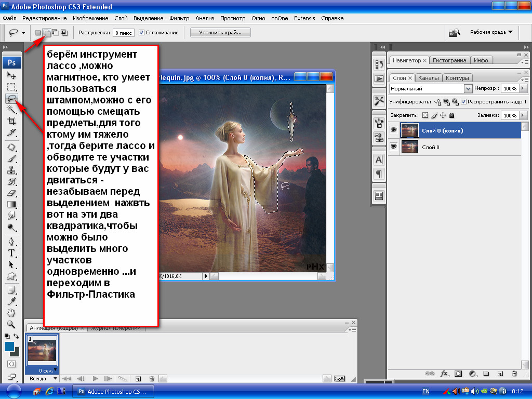Switch to the Гистограмма tab
The width and height of the screenshot is (532, 399).
(449, 60)
